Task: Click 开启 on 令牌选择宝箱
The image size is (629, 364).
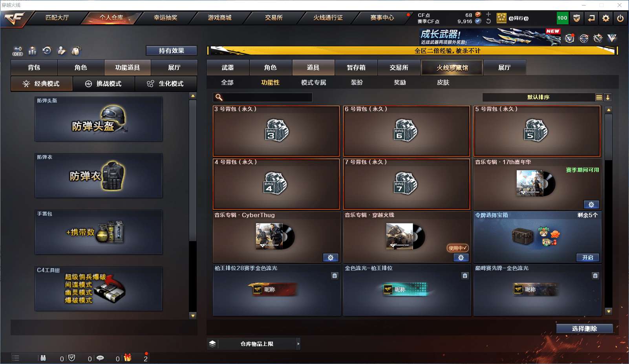Action: [588, 258]
